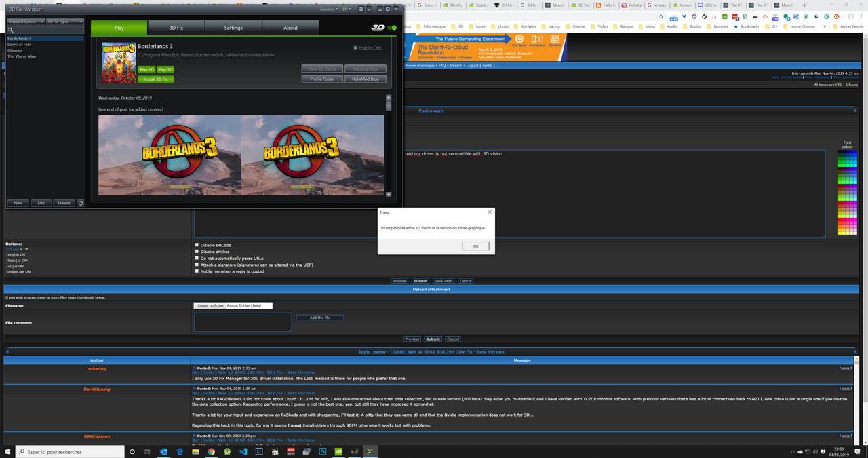Click the Chrome profile avatar icon
This screenshot has width=868, height=458.
pyautogui.click(x=851, y=16)
